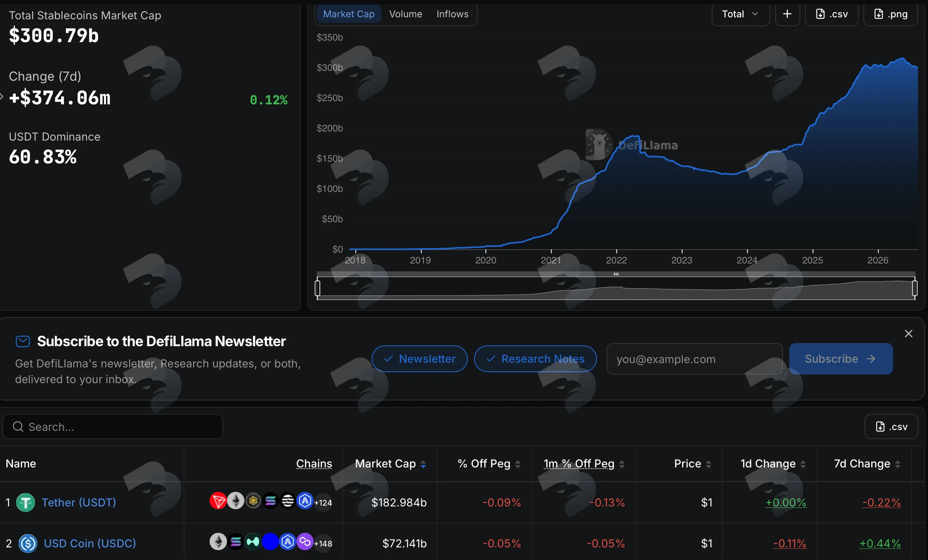This screenshot has width=928, height=560.
Task: Click the +124 chains badge for Tether
Action: (x=323, y=503)
